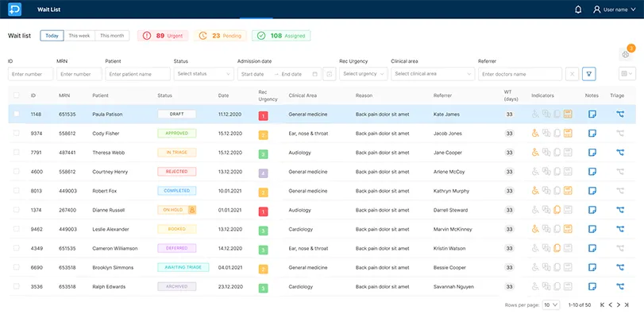Click document indicator in Cameron Williamson row
Image resolution: width=644 pixels, height=326 pixels.
coord(557,248)
